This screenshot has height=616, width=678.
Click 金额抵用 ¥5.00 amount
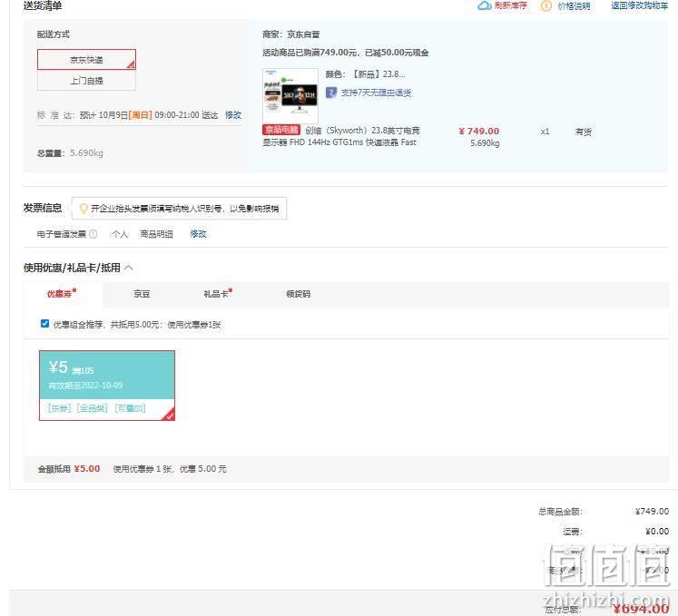tap(87, 469)
